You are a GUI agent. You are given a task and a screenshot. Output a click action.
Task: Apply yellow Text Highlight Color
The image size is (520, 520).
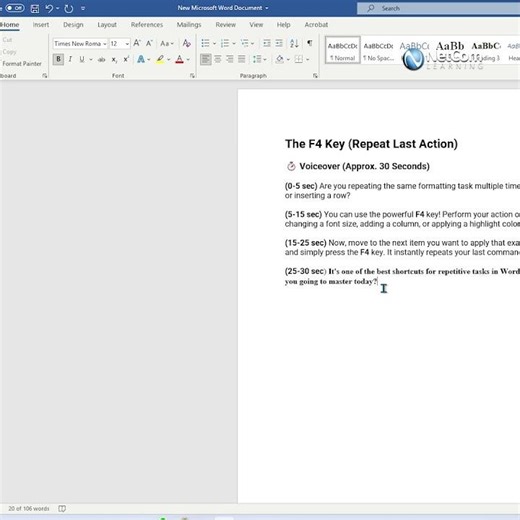pyautogui.click(x=160, y=59)
